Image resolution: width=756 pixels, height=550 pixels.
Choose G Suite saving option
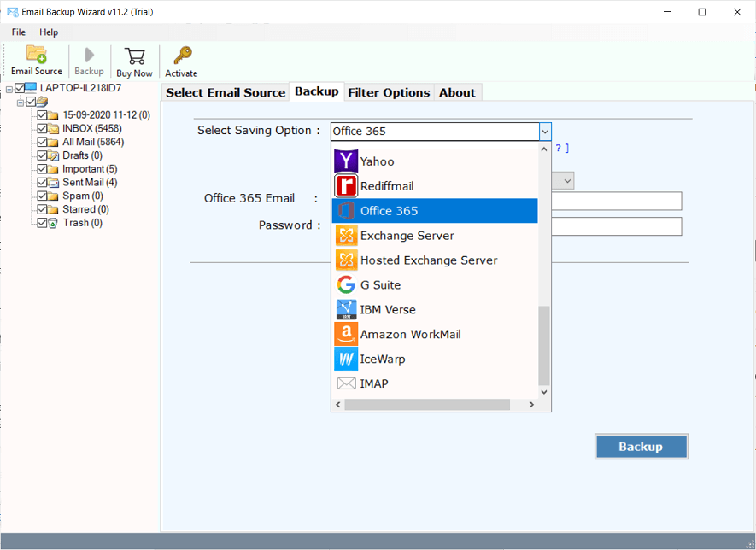(x=435, y=285)
